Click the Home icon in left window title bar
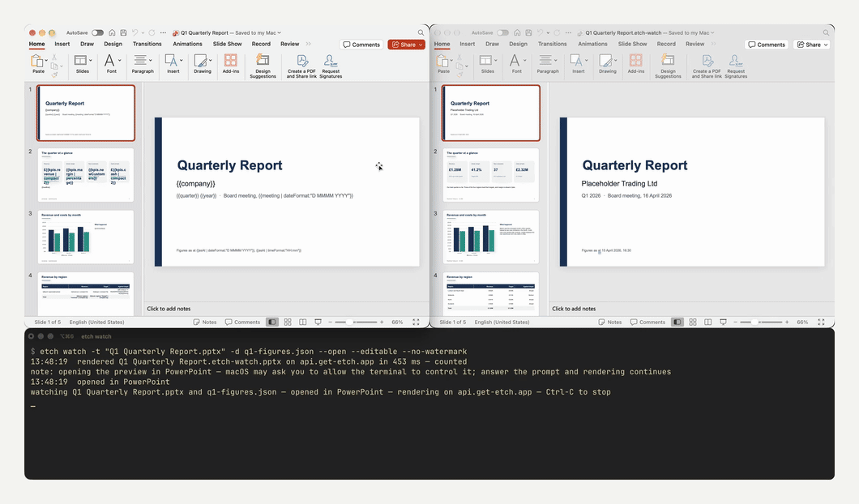 112,33
